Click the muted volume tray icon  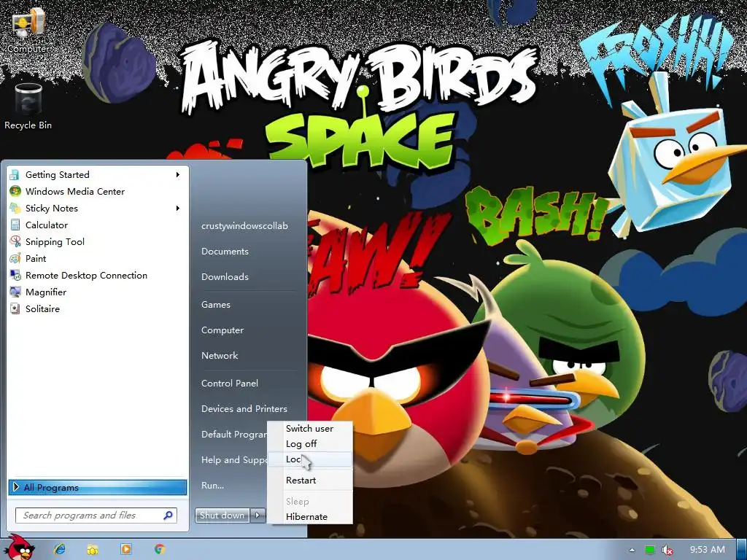(x=667, y=550)
